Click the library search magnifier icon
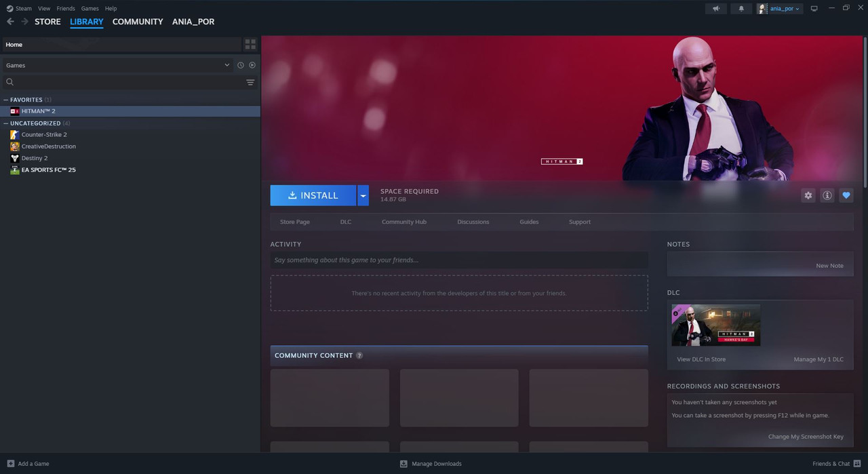The image size is (868, 474). (9, 82)
